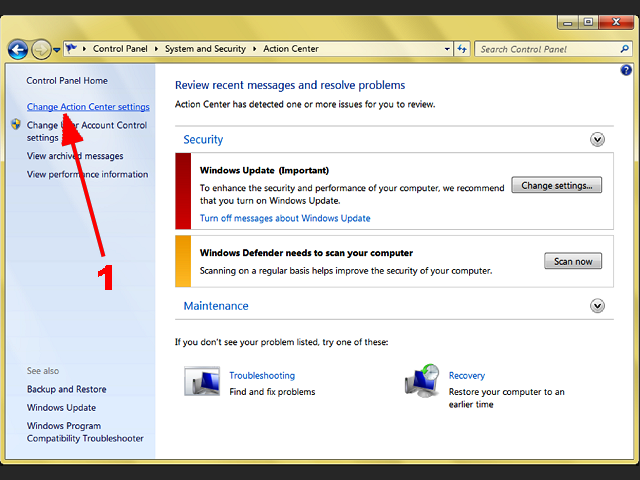
Task: Click the magnifier search icon
Action: coord(624,49)
